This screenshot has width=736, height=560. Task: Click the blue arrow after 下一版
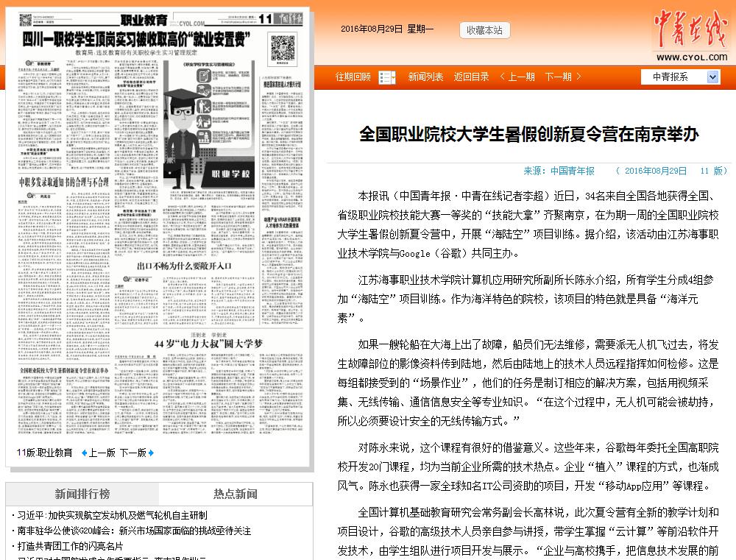(151, 453)
